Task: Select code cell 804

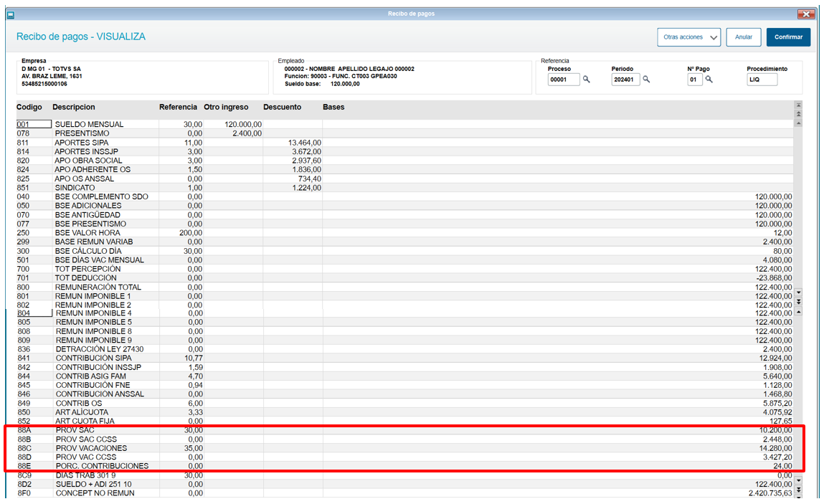Action: point(34,313)
